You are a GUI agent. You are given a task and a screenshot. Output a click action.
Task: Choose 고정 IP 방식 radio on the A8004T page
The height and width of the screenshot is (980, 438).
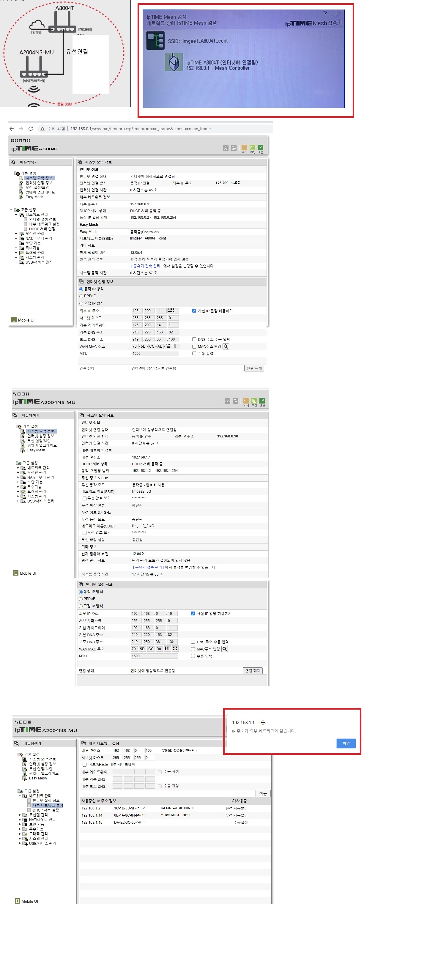coord(81,304)
